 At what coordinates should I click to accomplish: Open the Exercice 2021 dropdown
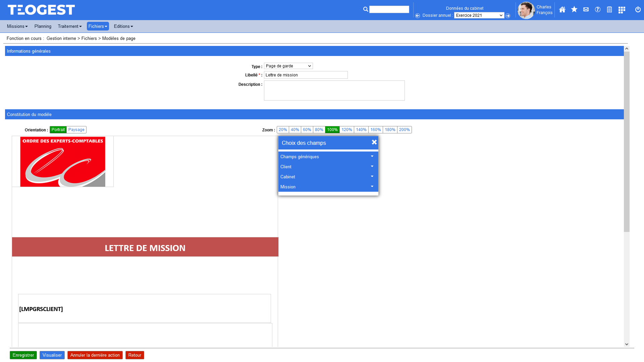click(x=479, y=15)
